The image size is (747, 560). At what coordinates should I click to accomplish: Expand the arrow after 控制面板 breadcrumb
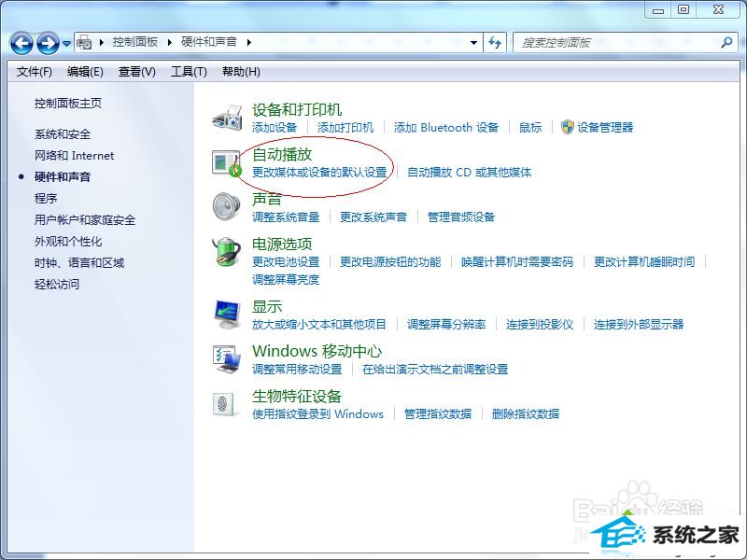(170, 42)
